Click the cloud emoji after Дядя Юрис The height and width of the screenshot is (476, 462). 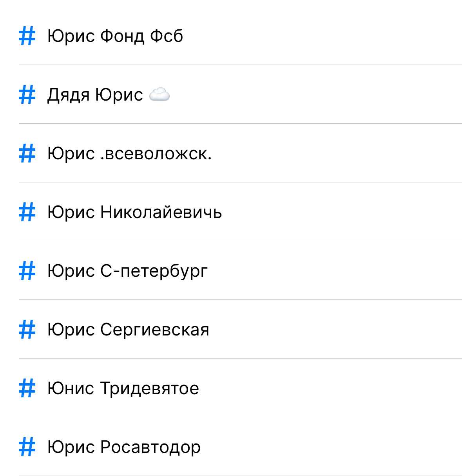click(159, 95)
